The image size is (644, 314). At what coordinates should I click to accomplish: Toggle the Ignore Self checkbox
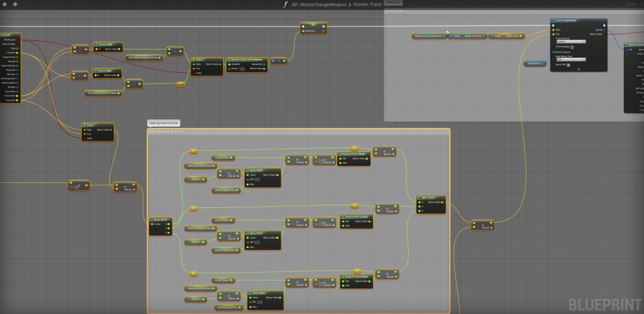(569, 64)
